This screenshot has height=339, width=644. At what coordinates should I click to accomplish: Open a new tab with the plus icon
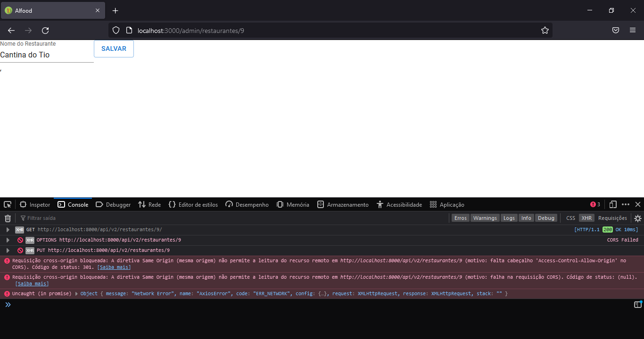[116, 10]
